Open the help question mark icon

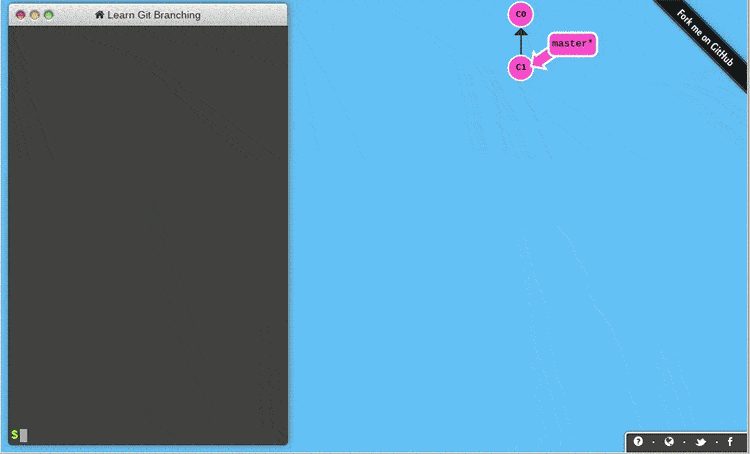pyautogui.click(x=639, y=442)
